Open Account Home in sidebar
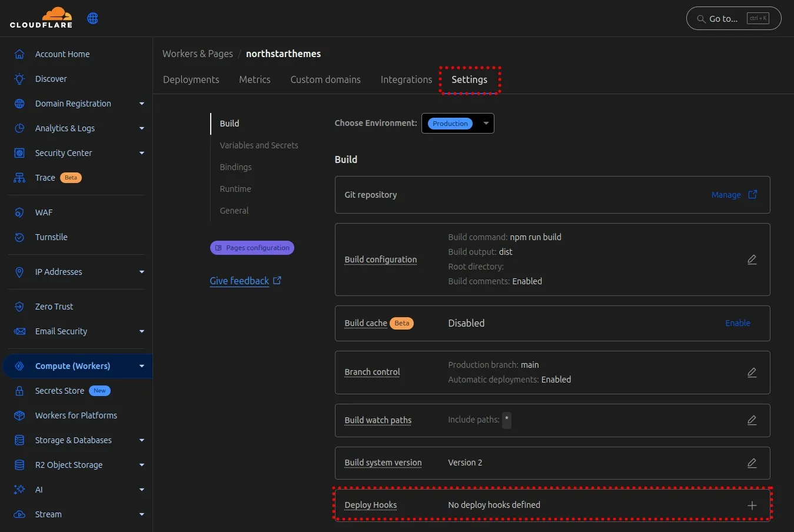This screenshot has height=532, width=794. (62, 54)
